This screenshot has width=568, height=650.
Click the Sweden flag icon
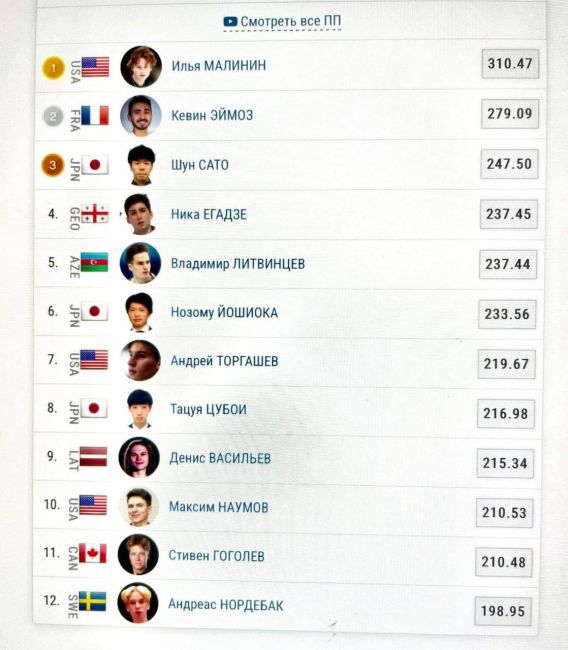coord(92,601)
